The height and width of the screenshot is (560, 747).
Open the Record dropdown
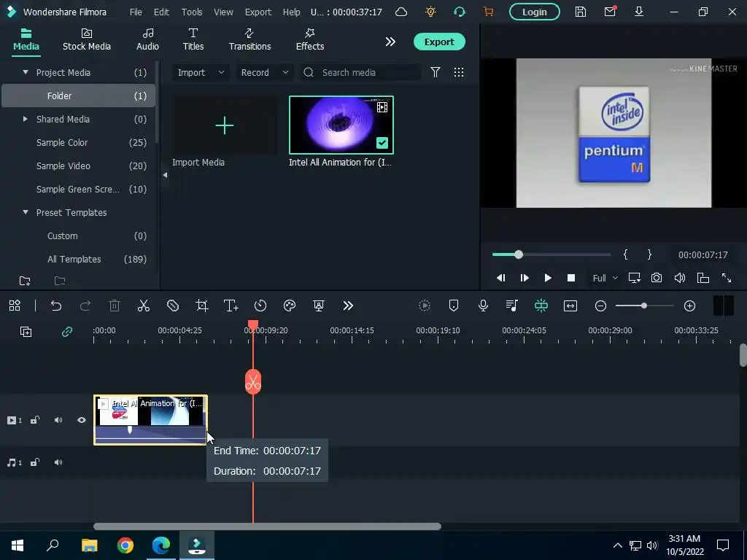coord(264,72)
